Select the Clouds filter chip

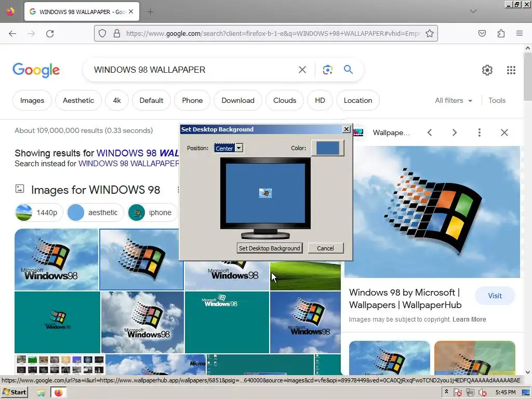(x=285, y=100)
